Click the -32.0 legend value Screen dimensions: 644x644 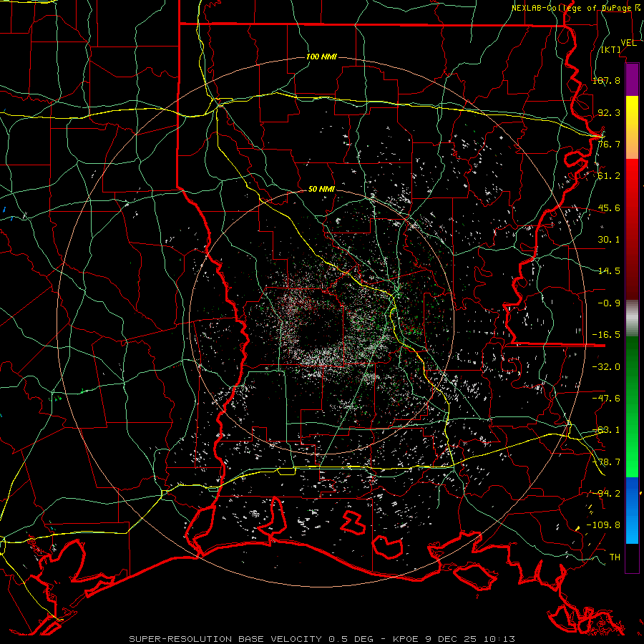(606, 367)
